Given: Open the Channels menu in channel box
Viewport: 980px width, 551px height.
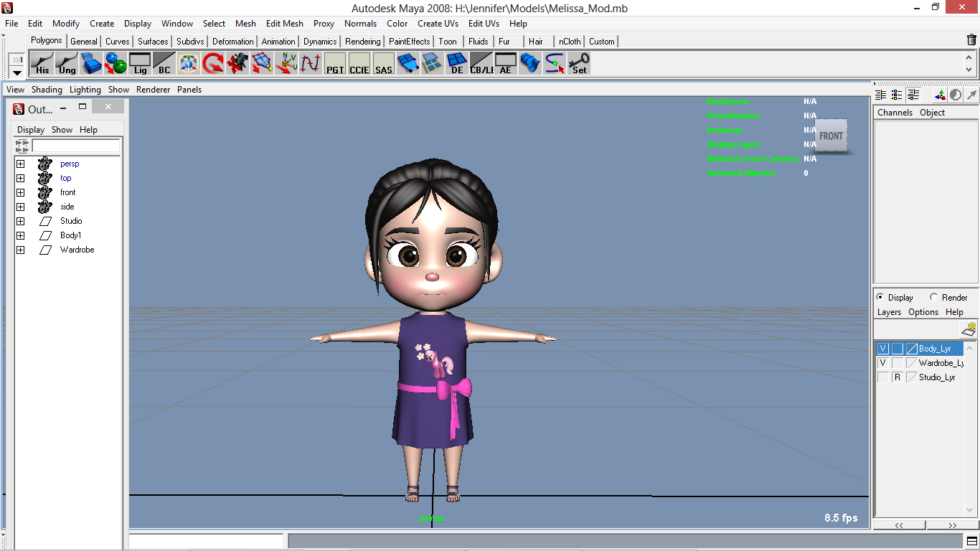Looking at the screenshot, I should click(895, 113).
